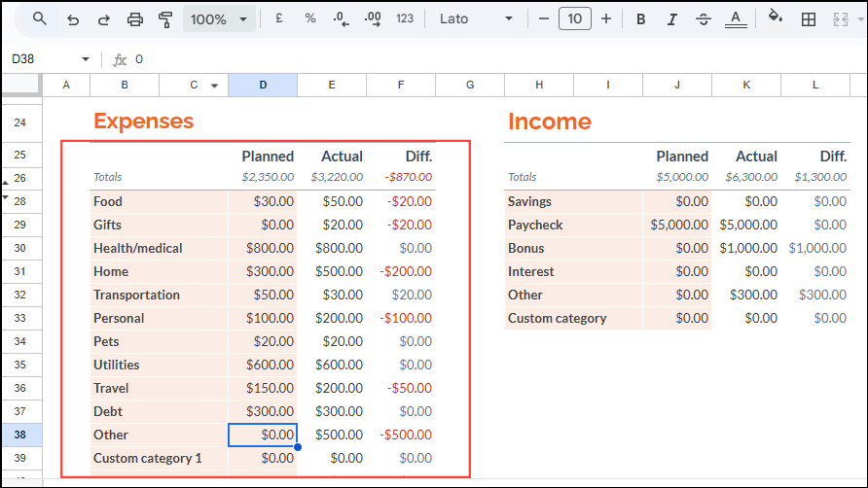Toggle italic formatting
The width and height of the screenshot is (868, 488).
[x=672, y=19]
